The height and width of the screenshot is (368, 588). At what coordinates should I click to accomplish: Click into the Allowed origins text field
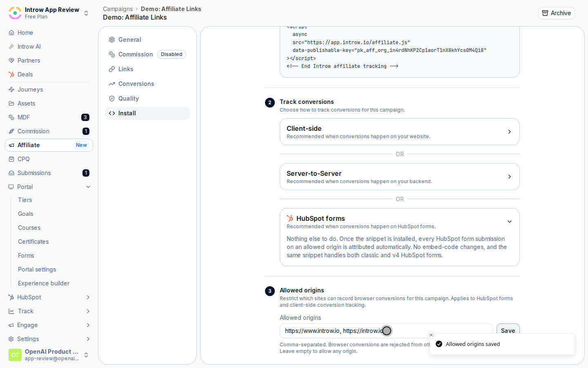(386, 331)
